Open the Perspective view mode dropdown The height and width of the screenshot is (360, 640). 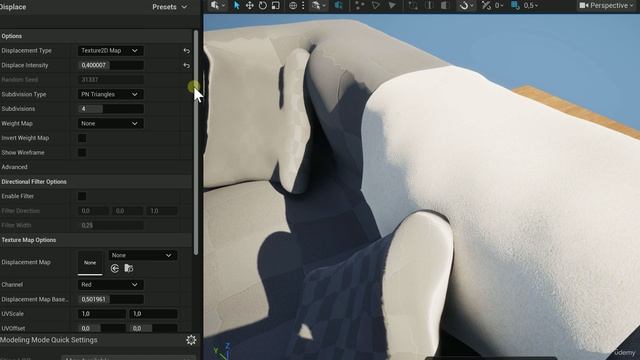tap(606, 6)
